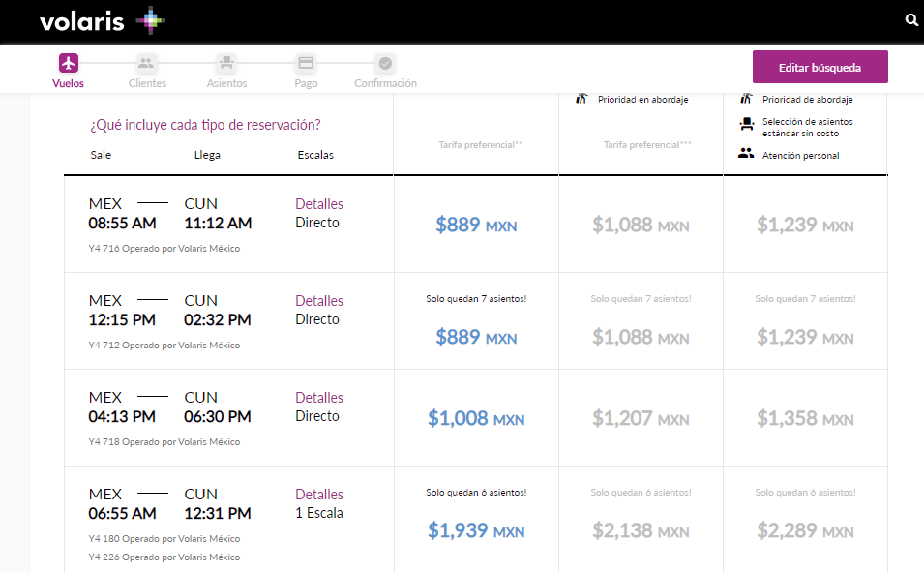
Task: Click the Atención personal people icon
Action: 745,153
